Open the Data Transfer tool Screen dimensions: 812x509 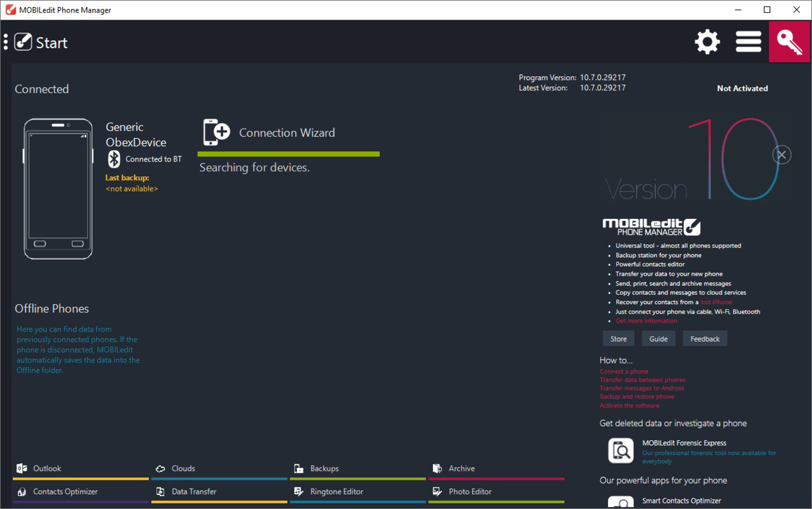(x=219, y=492)
